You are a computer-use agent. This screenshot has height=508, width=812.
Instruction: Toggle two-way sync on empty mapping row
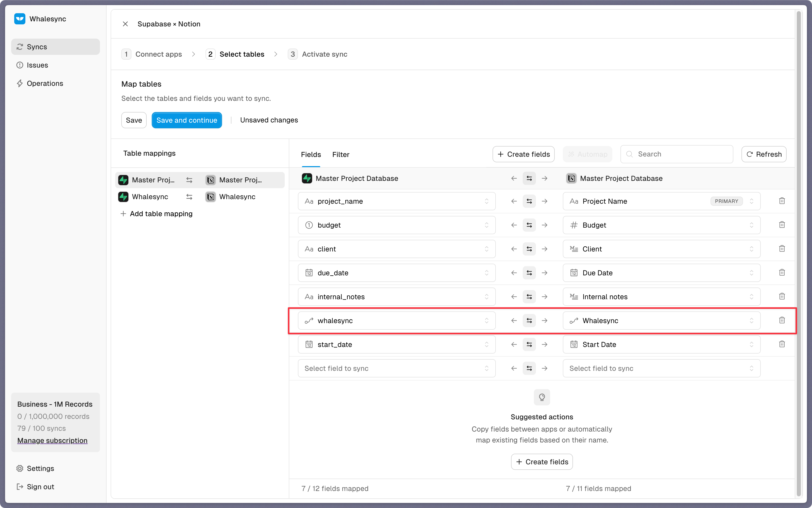click(x=529, y=368)
